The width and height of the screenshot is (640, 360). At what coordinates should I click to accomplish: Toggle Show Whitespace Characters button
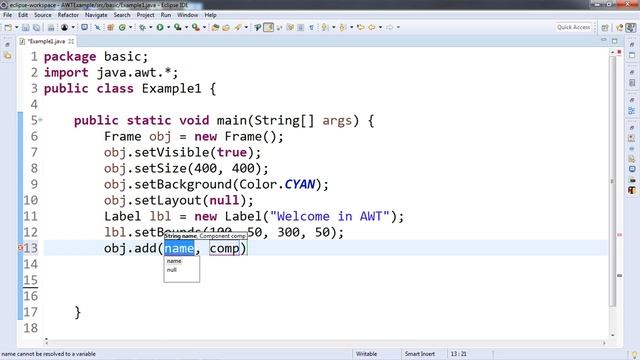click(x=311, y=27)
